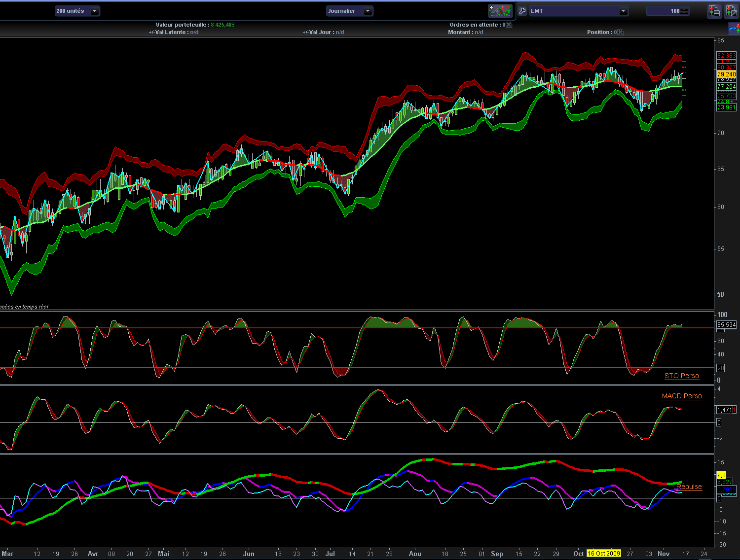Increase the quantity 100 stepper

(684, 9)
